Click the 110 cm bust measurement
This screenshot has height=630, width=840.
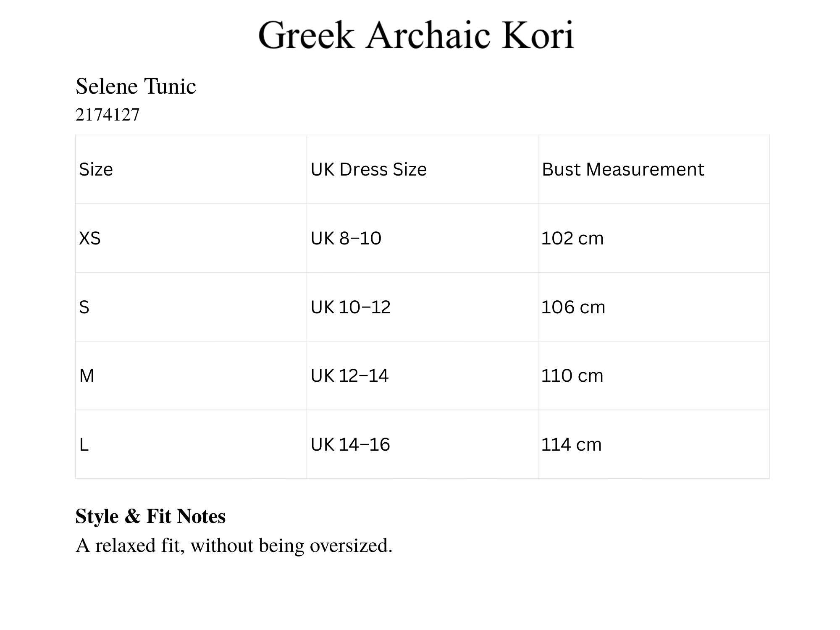[572, 376]
